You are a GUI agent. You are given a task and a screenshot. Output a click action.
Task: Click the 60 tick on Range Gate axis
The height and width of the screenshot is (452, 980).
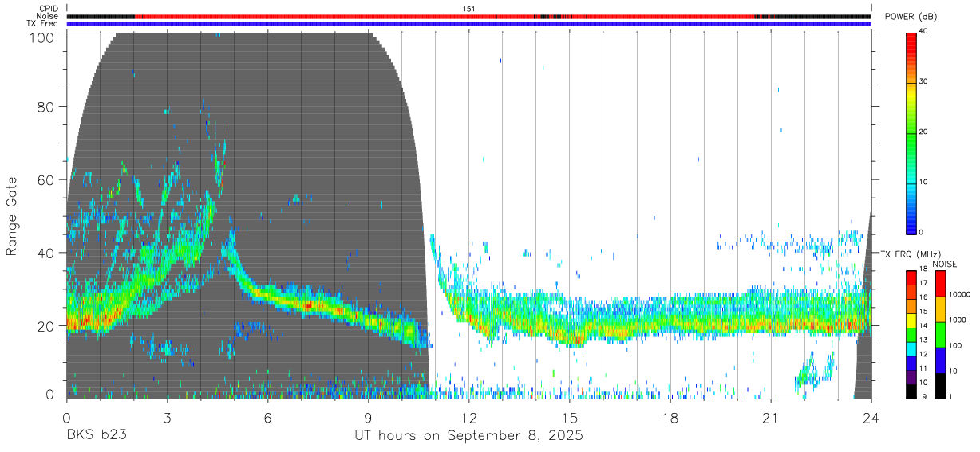(x=47, y=179)
